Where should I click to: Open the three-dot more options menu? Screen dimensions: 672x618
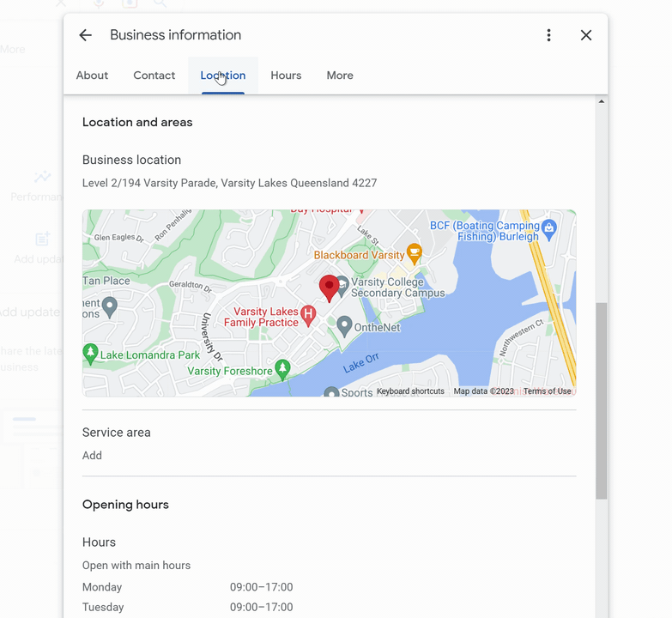tap(548, 35)
